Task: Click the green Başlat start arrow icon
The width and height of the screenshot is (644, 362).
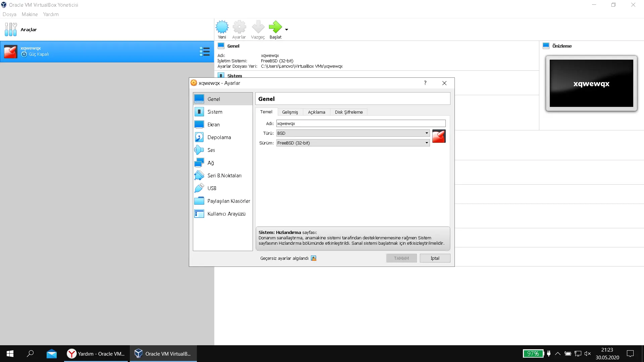Action: click(x=275, y=27)
